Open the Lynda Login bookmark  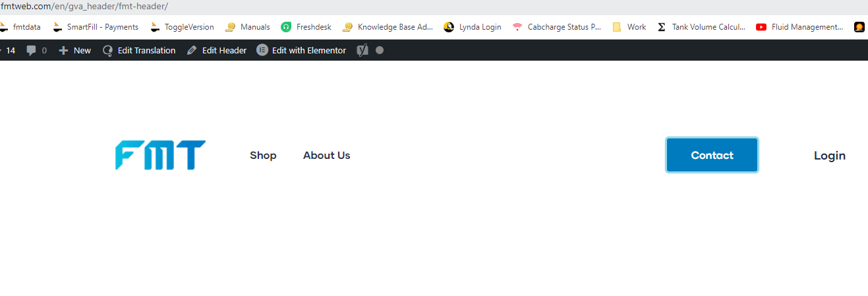[x=473, y=27]
